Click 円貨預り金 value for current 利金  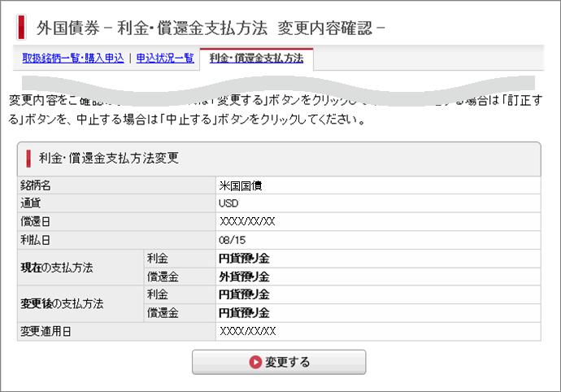point(244,259)
